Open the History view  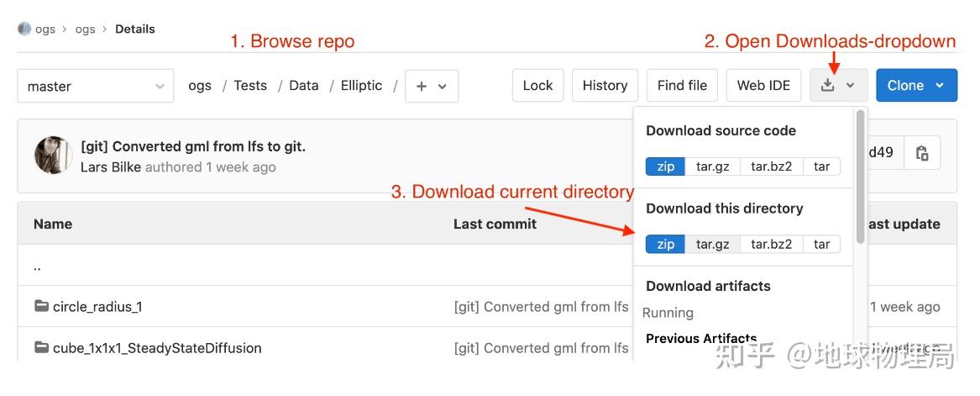605,86
